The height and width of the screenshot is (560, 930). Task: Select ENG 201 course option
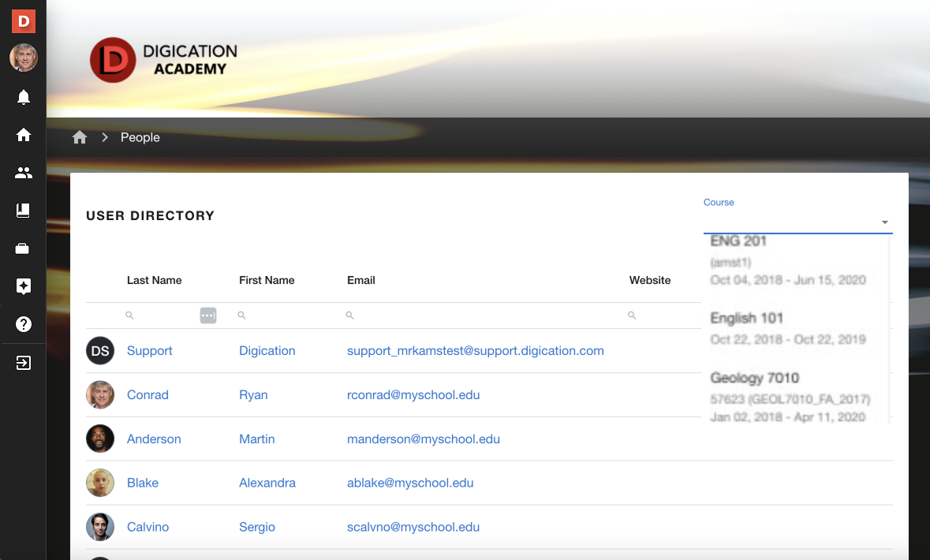point(795,259)
